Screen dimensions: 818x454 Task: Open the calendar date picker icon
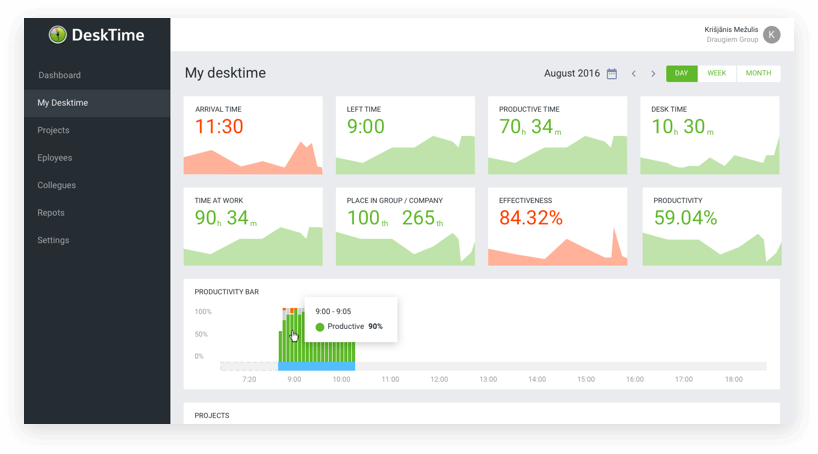pyautogui.click(x=612, y=74)
